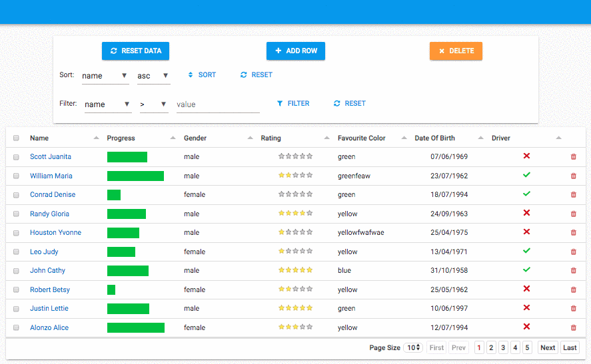Open the Page Size dropdown
This screenshot has height=364, width=591.
[x=413, y=347]
